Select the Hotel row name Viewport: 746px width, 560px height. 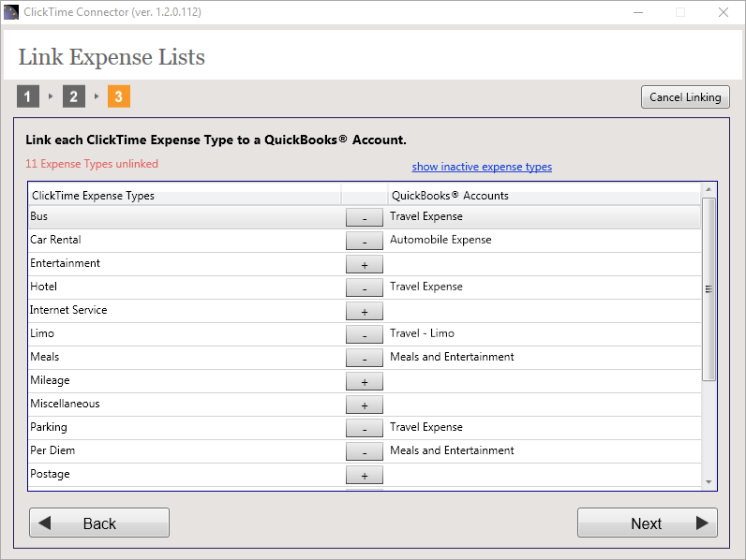(x=44, y=287)
